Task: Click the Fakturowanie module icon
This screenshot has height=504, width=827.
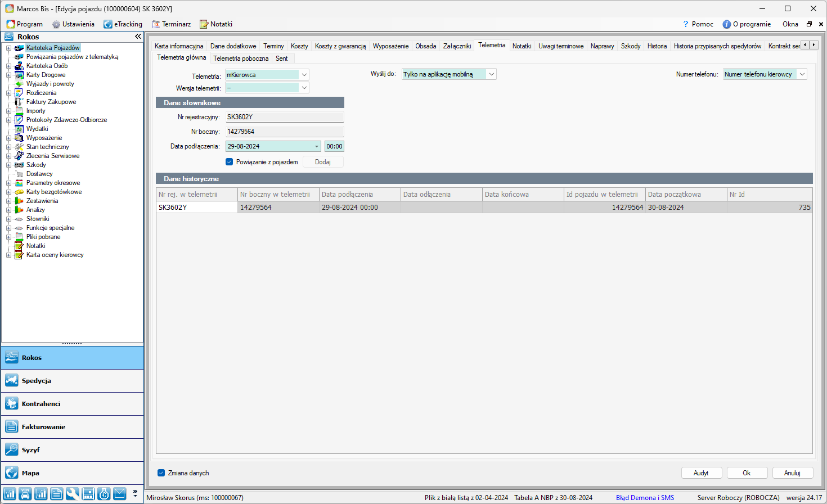Action: coord(12,427)
